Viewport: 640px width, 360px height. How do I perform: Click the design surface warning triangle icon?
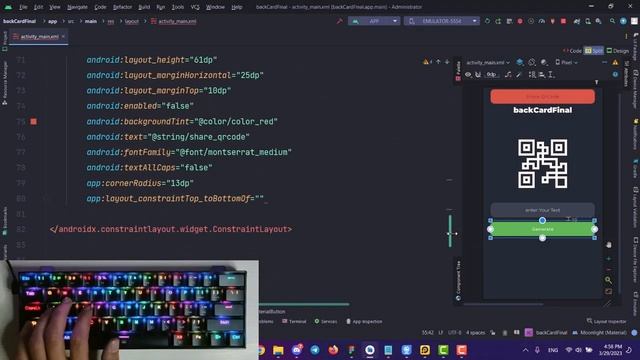[615, 62]
